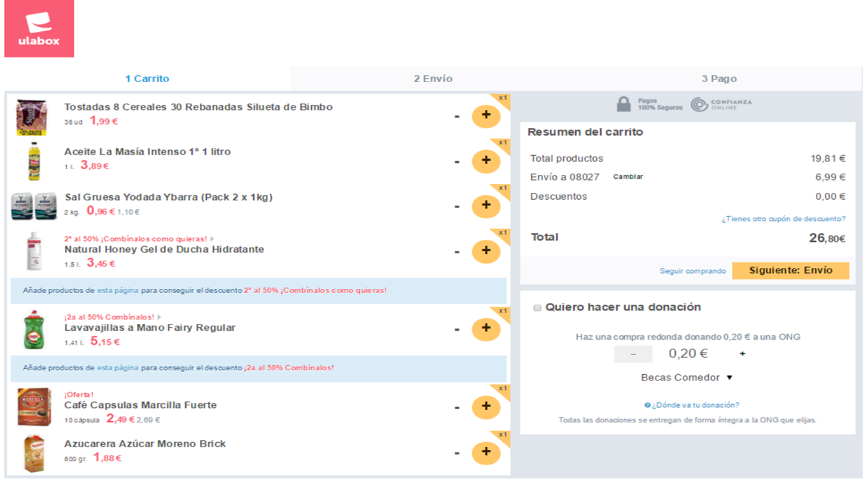Increase quantity of Sal Gruesa Yodada Ybarra

pyautogui.click(x=486, y=206)
